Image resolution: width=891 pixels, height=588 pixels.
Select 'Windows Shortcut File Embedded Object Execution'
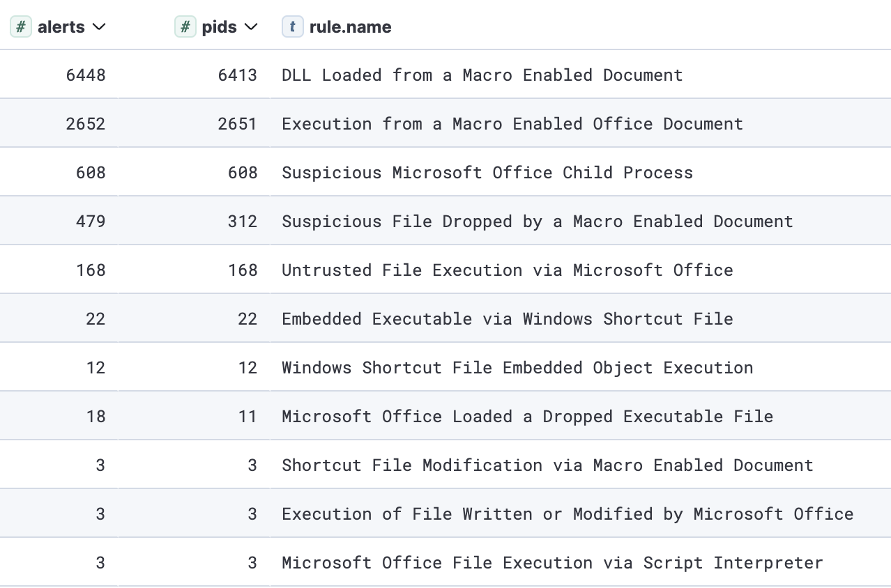[517, 368]
